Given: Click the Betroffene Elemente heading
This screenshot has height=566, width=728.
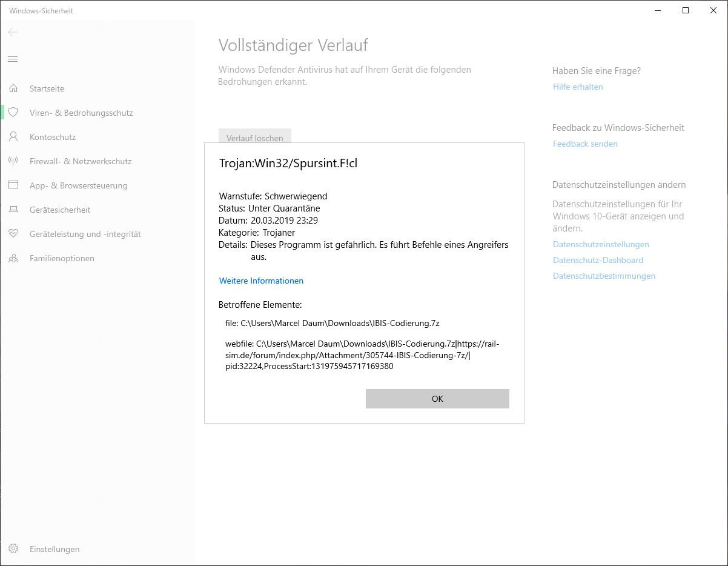Looking at the screenshot, I should (x=260, y=305).
